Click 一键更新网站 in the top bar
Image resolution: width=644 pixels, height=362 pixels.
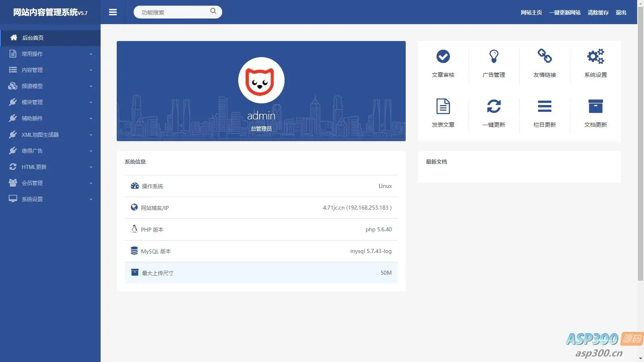point(565,12)
